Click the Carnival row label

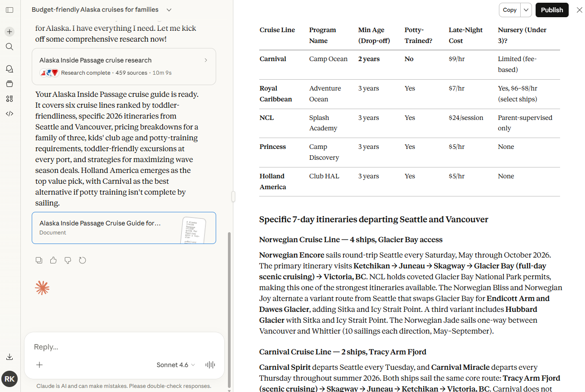(273, 59)
